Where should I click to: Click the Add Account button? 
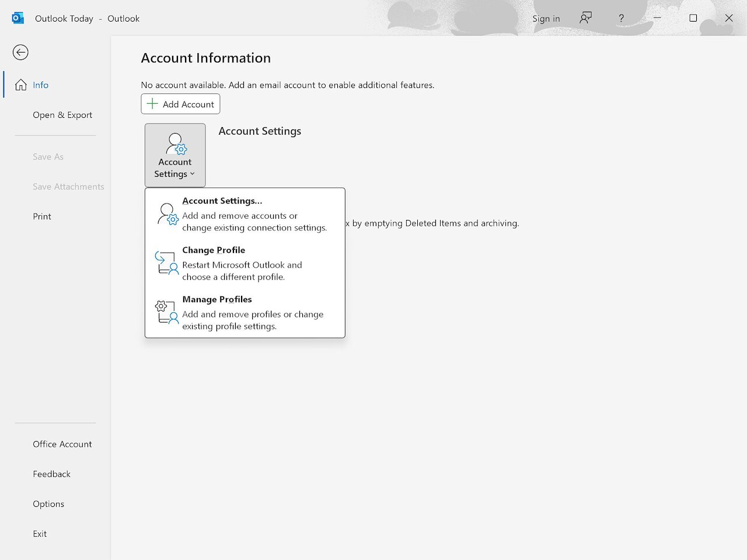point(180,104)
